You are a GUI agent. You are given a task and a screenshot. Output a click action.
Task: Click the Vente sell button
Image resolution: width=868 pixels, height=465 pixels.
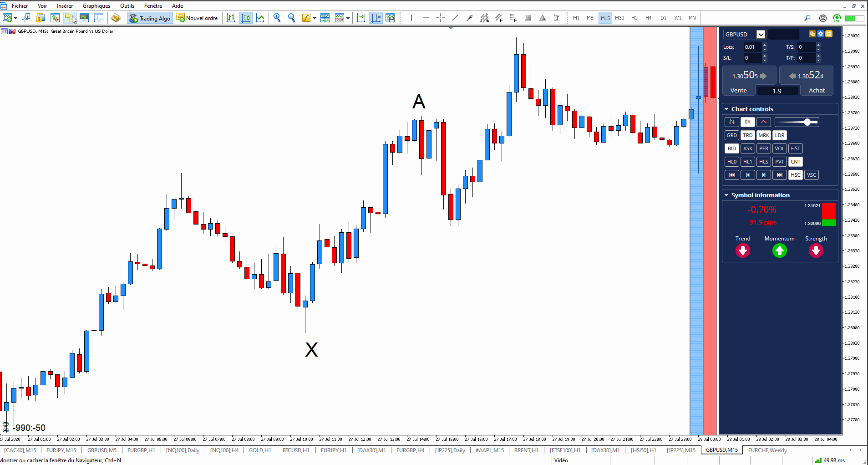[x=738, y=90]
